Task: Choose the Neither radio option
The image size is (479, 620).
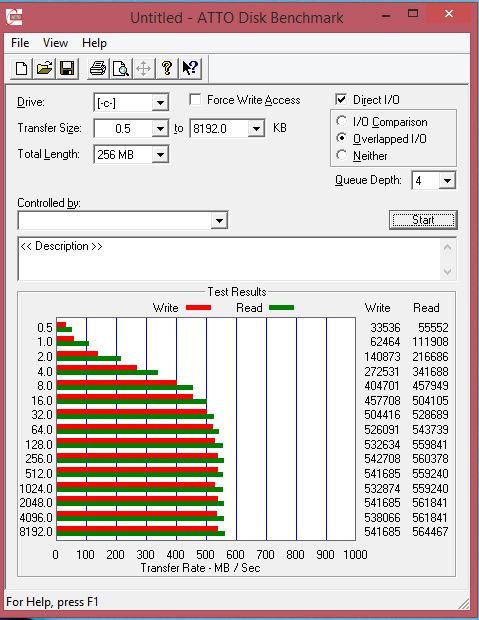Action: tap(341, 155)
